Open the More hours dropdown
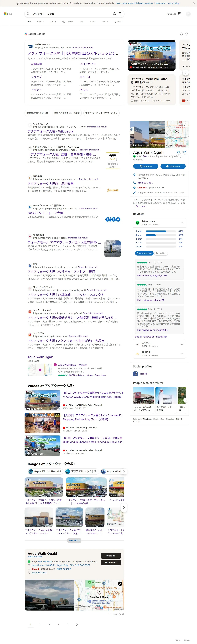197x644 pixels. pyautogui.click(x=64, y=569)
